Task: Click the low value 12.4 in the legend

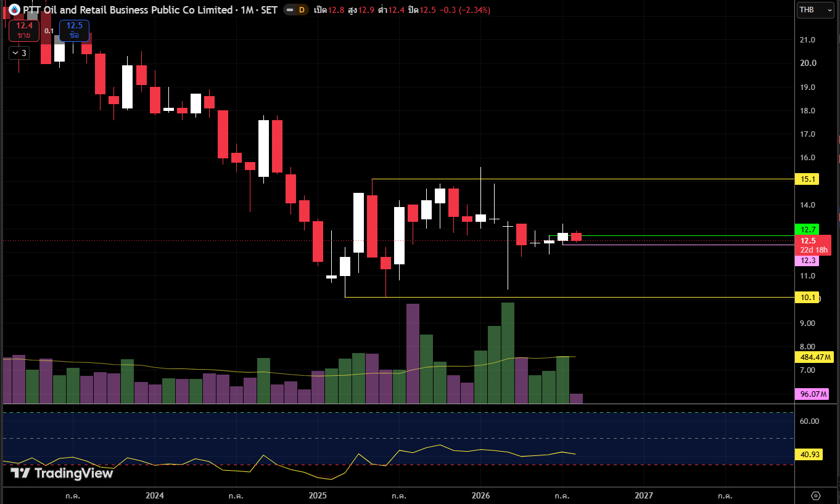Action: tap(396, 10)
